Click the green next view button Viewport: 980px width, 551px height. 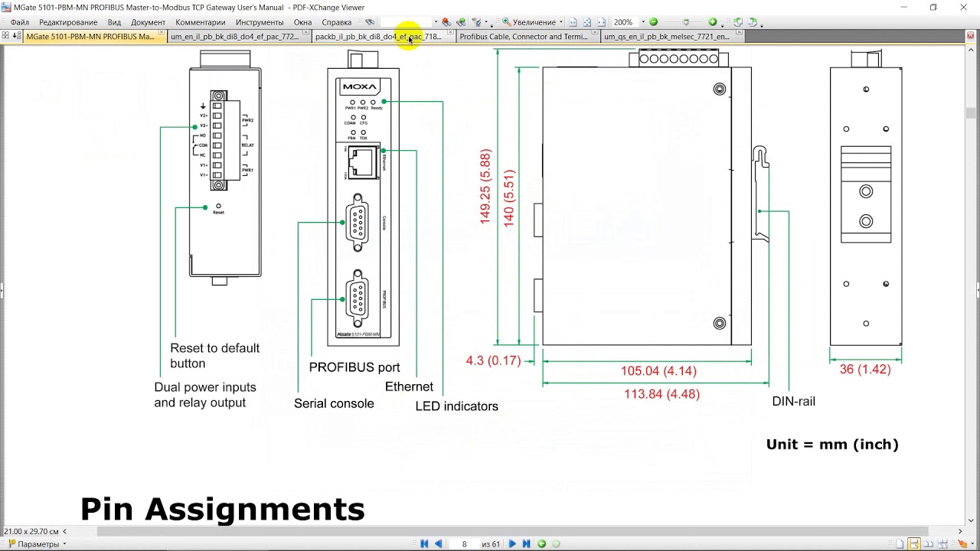555,544
